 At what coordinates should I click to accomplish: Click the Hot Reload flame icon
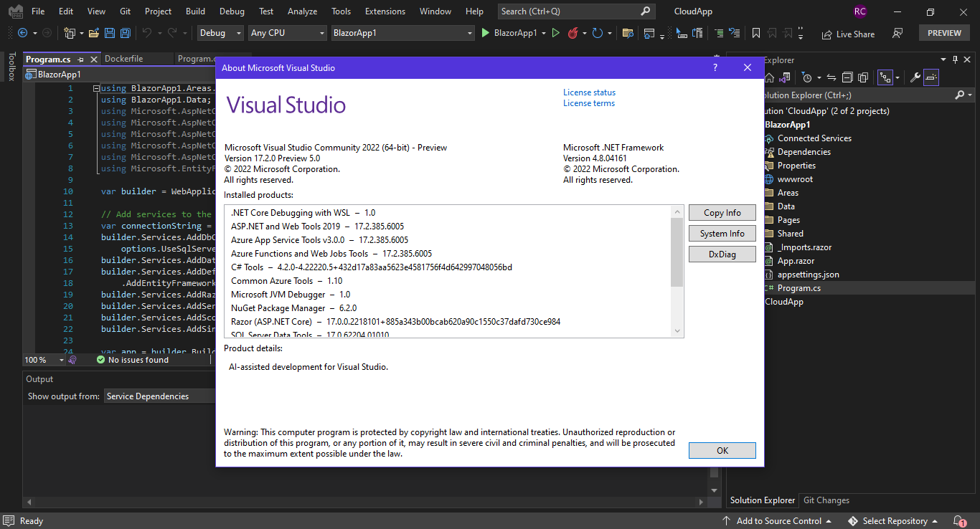(573, 33)
